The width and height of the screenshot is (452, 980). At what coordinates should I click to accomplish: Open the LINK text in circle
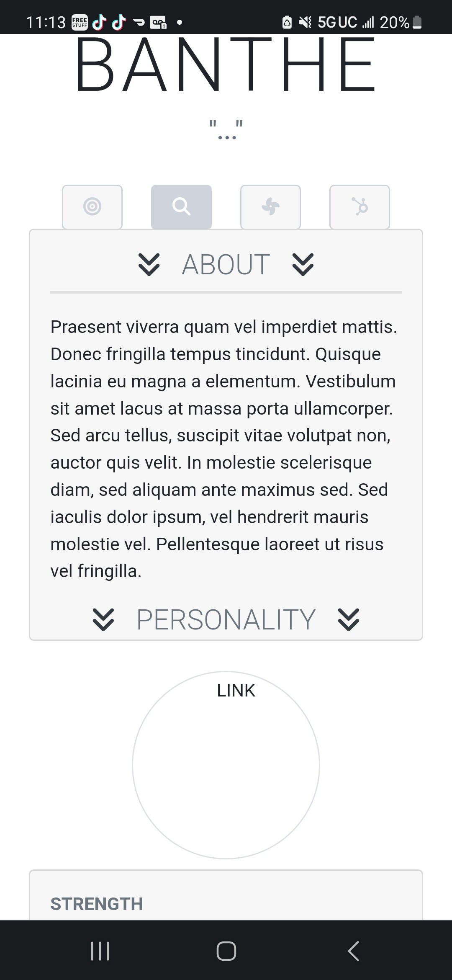pyautogui.click(x=236, y=691)
